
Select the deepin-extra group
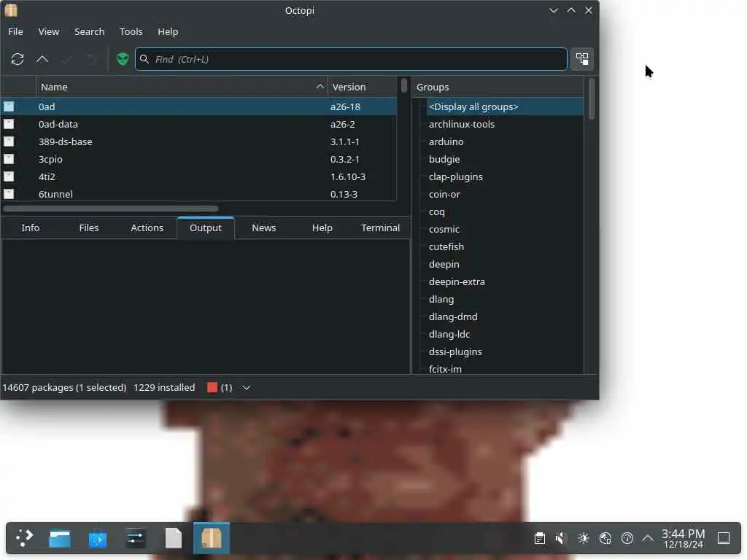[x=457, y=281]
